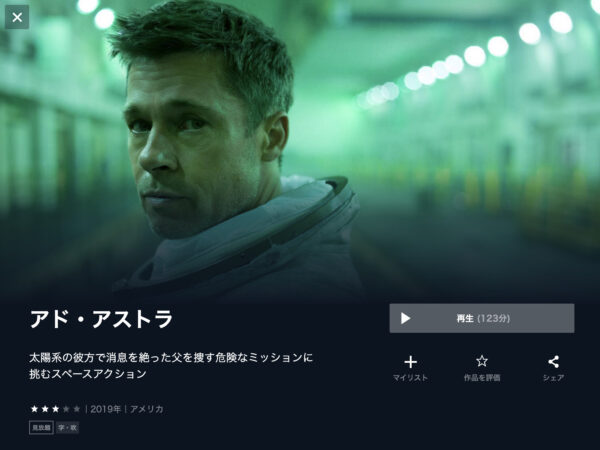Select the シェア label
Screen dimensions: 600x450
click(x=553, y=378)
